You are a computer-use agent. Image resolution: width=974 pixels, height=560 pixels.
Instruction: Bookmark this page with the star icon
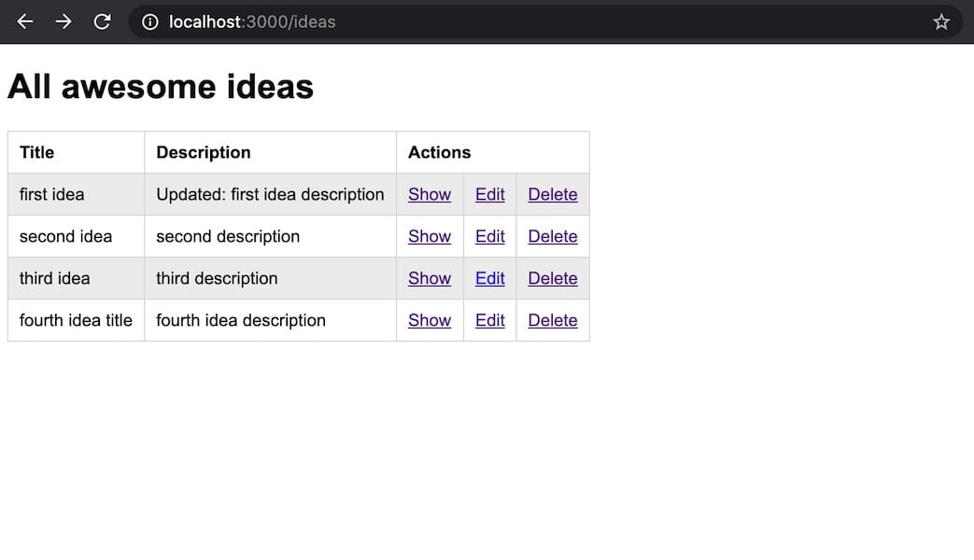pos(940,21)
